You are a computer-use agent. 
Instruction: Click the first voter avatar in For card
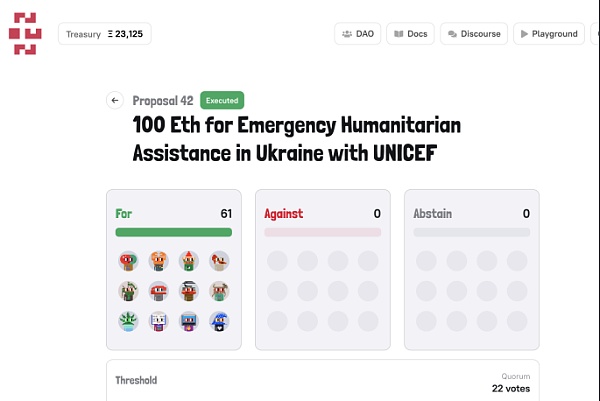coord(128,262)
